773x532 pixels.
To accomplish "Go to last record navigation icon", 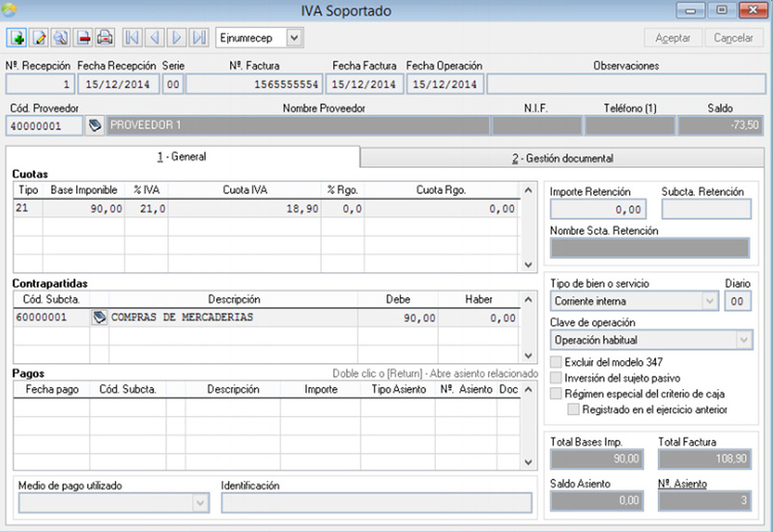I will tap(199, 38).
